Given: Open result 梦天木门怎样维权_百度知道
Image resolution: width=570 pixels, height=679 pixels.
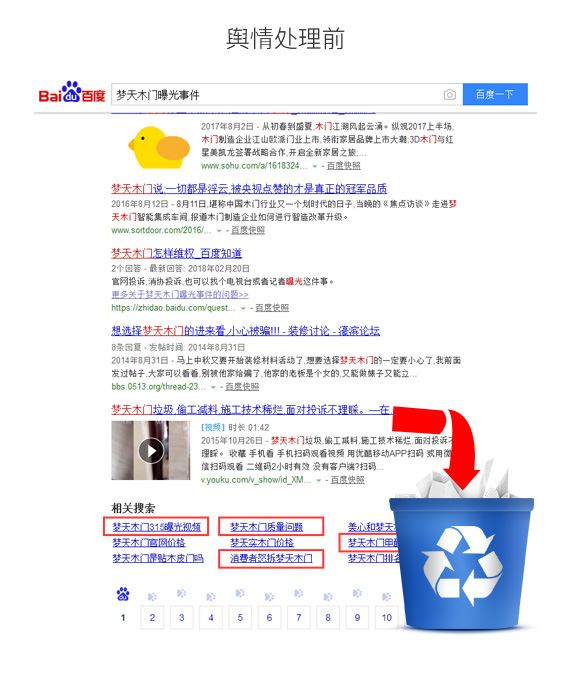Looking at the screenshot, I should 176,253.
